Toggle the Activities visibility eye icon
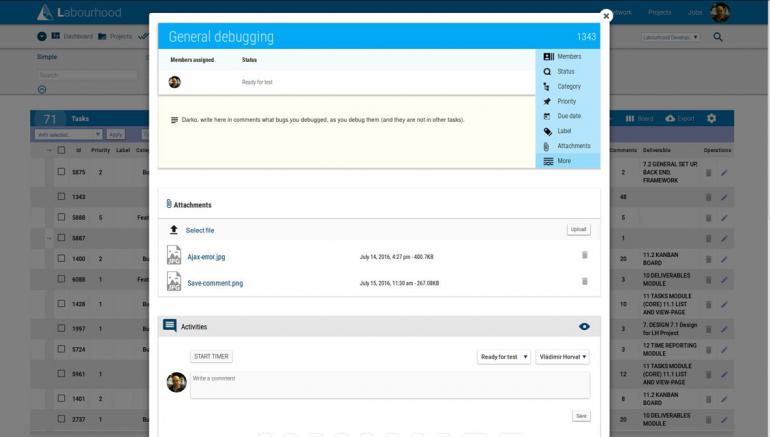 (584, 327)
